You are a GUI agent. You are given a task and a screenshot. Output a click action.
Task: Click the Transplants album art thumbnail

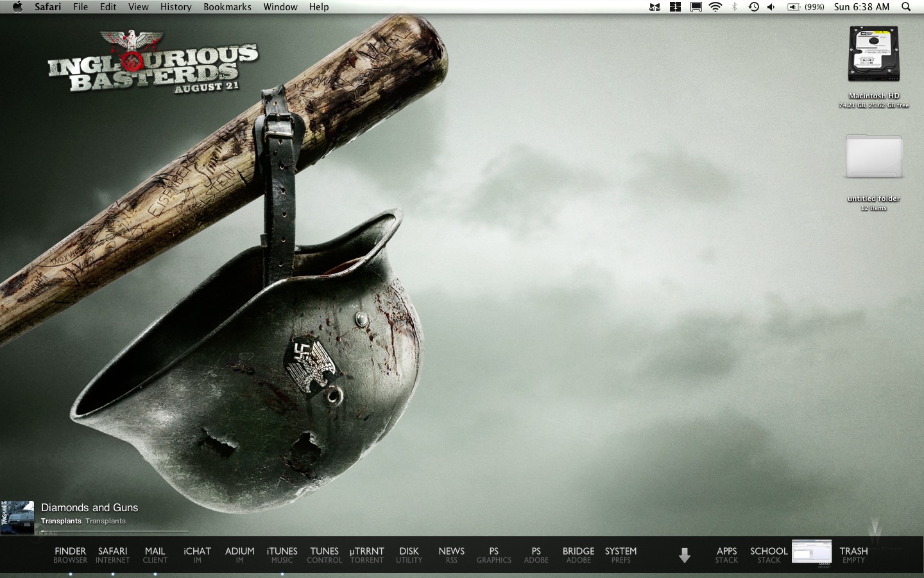click(x=17, y=518)
